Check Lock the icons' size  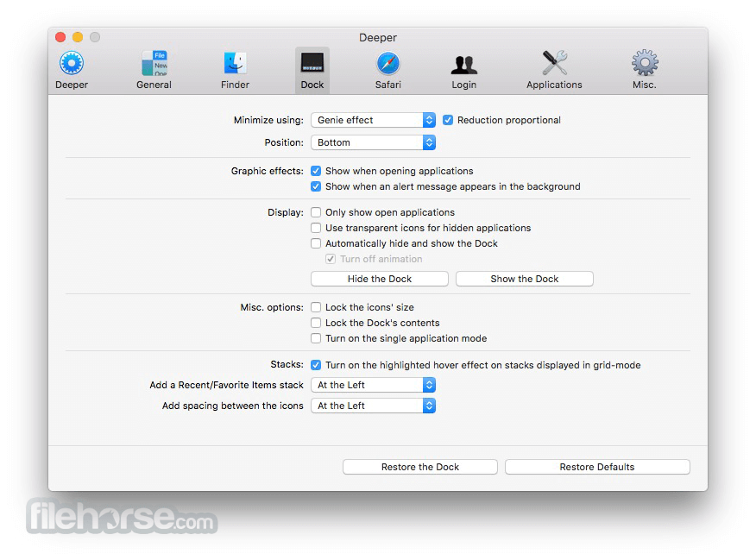click(316, 307)
